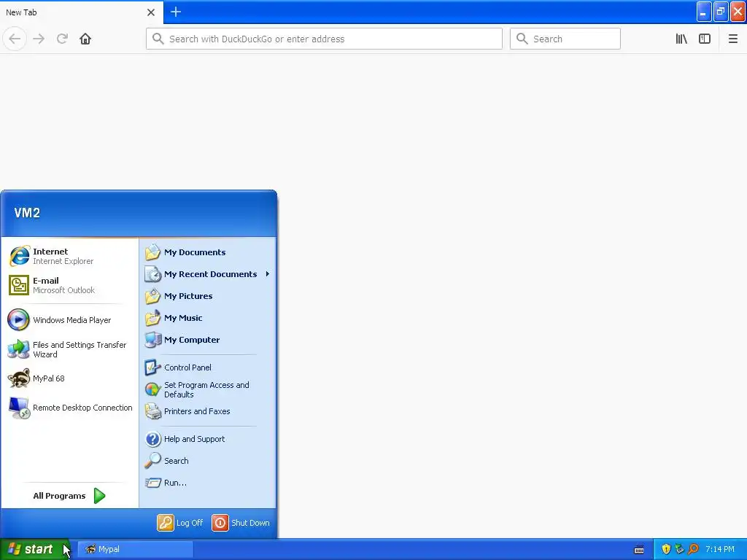Open Control Panel

[x=208, y=367]
